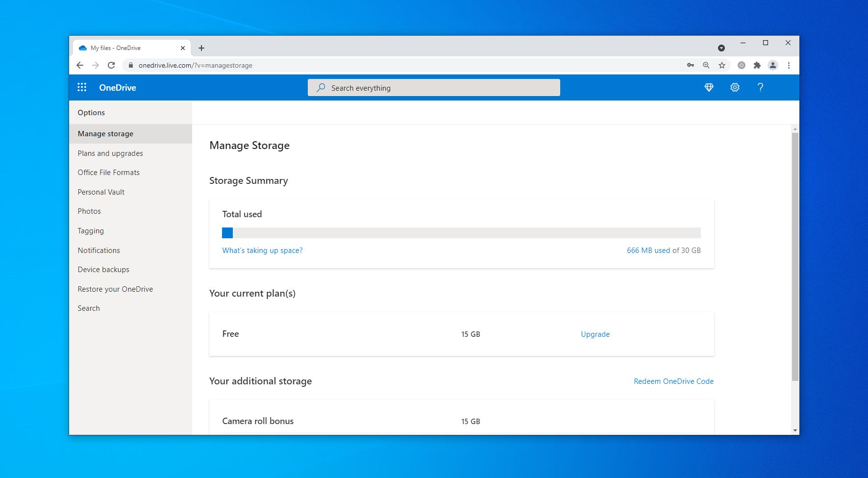The width and height of the screenshot is (868, 478).
Task: Click the Premium diamond icon
Action: [709, 87]
